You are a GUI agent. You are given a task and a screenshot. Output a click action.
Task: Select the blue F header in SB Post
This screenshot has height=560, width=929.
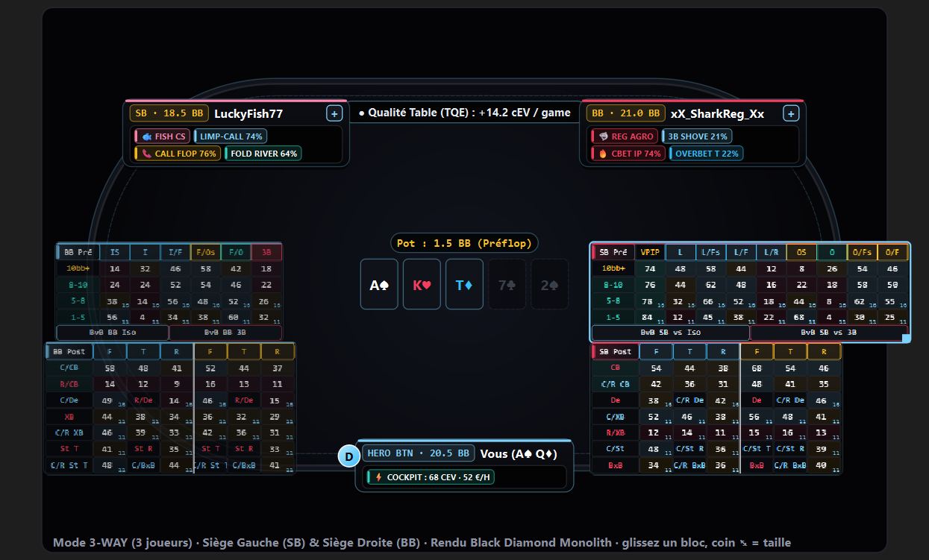(x=656, y=351)
